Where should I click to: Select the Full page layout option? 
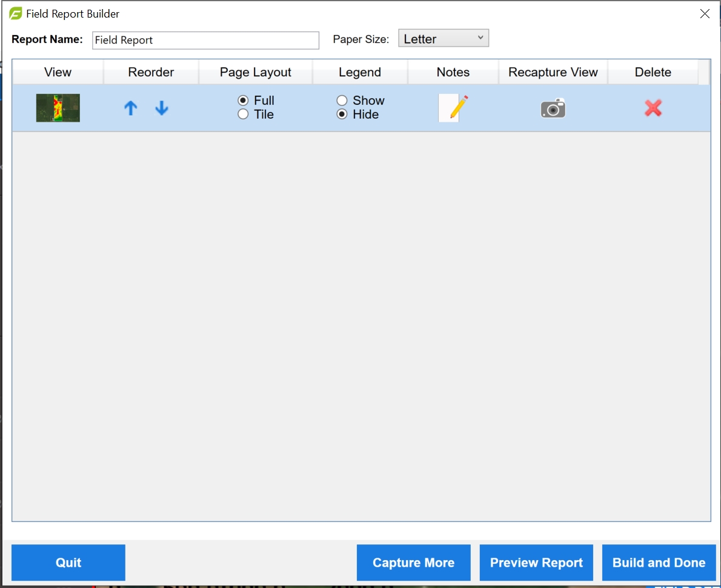click(x=244, y=101)
